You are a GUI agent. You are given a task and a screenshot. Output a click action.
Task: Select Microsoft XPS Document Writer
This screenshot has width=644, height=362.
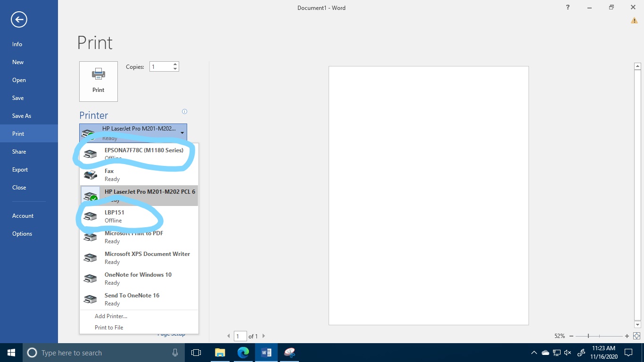coord(139,258)
